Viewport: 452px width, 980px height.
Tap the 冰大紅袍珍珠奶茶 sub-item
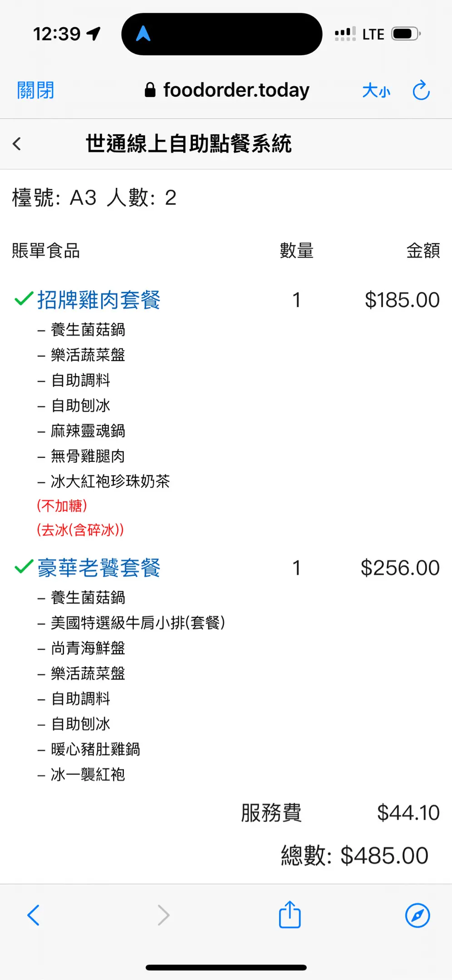(x=110, y=481)
